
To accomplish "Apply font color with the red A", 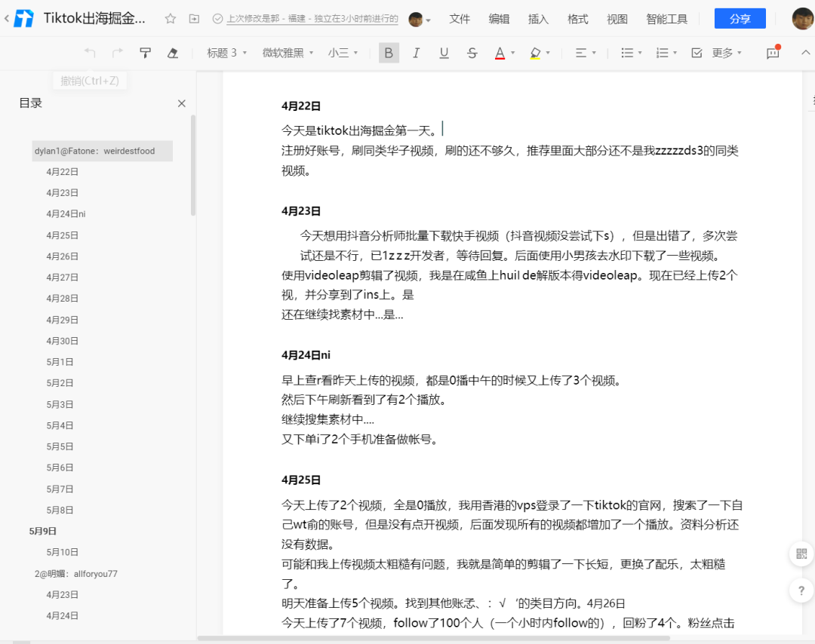I will click(x=500, y=53).
